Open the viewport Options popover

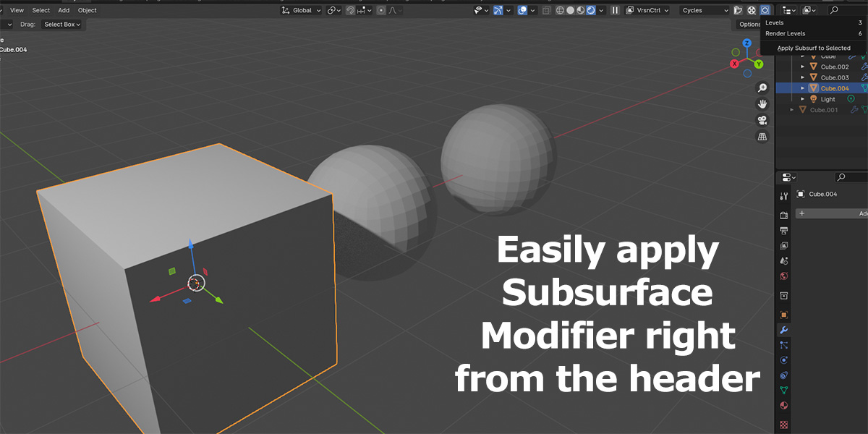749,24
